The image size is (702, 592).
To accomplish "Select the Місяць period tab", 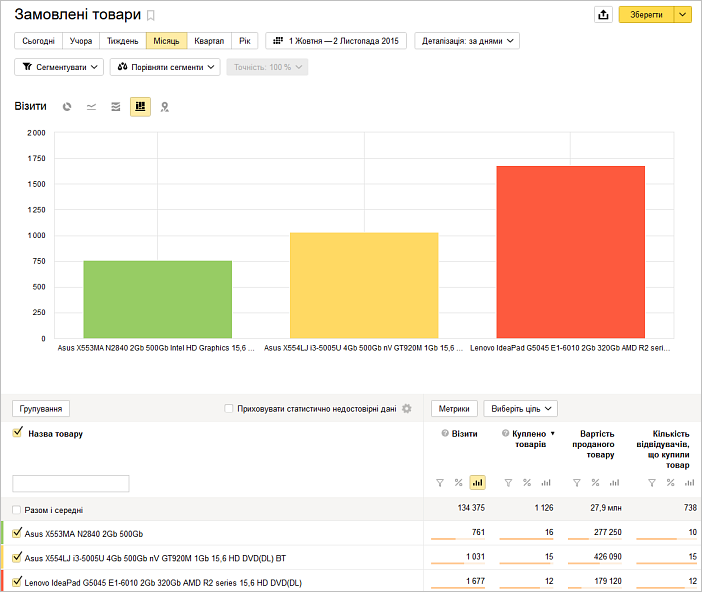I will [x=167, y=41].
